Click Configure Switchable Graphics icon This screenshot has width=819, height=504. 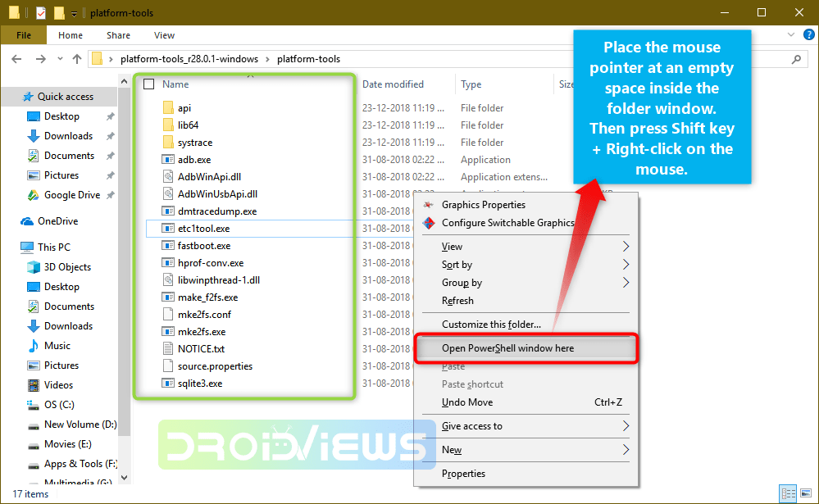429,223
